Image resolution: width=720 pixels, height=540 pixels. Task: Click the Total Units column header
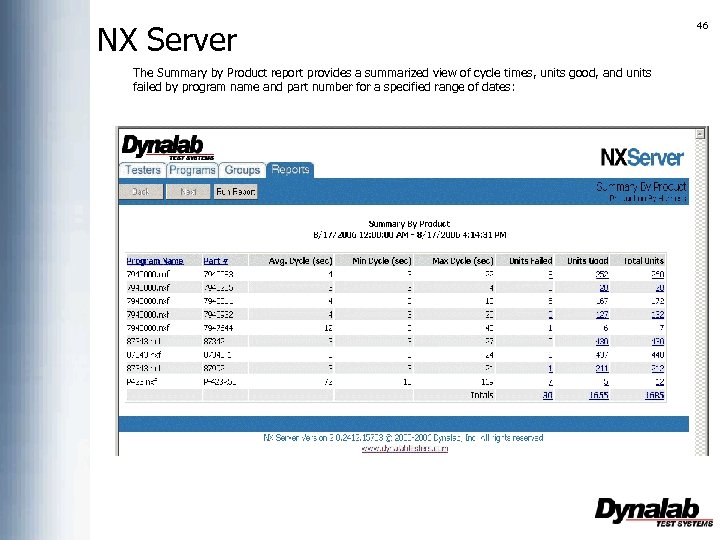coord(643,261)
